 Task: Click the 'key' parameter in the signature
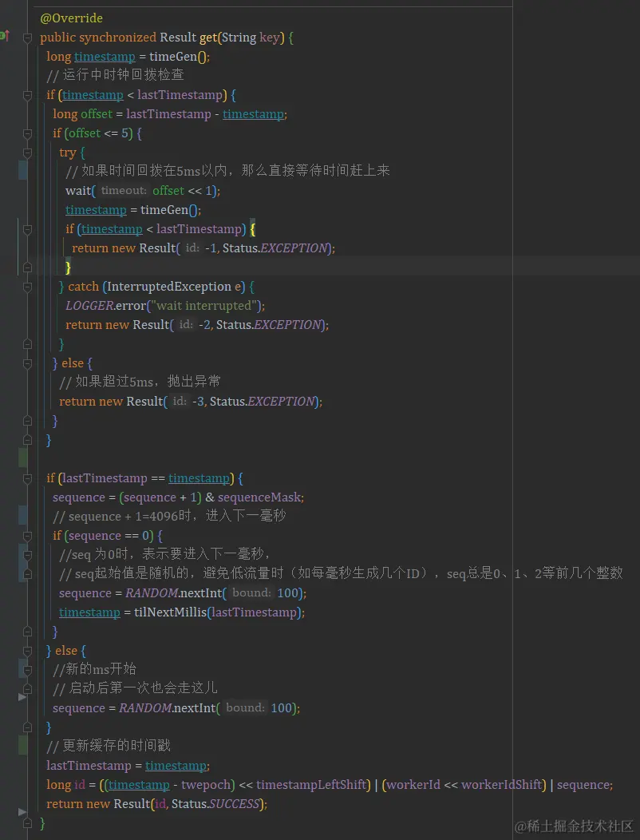[x=270, y=38]
